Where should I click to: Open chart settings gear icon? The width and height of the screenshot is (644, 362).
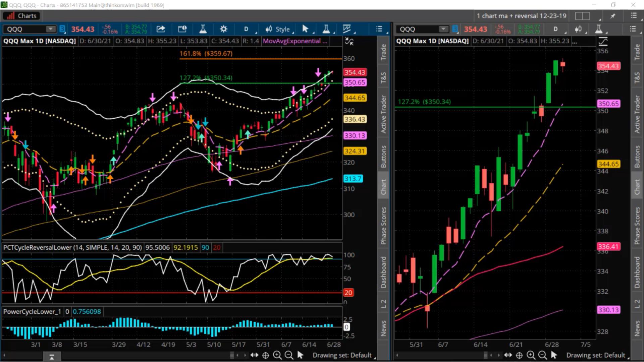pos(223,29)
